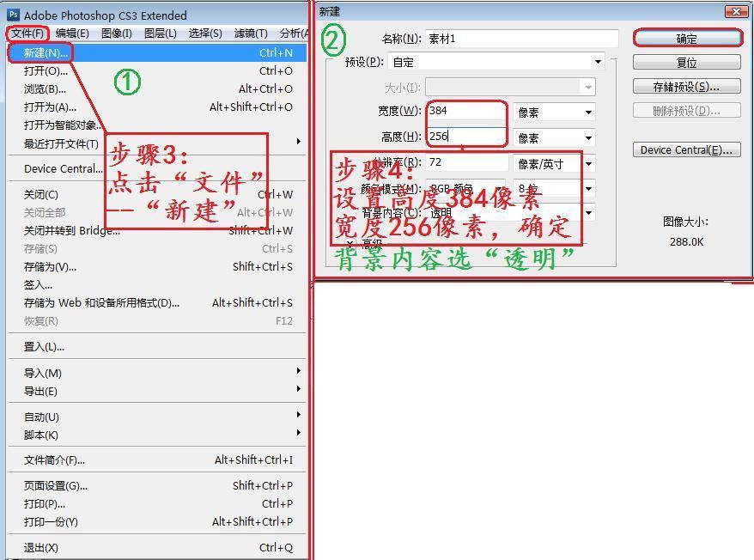754x560 pixels.
Task: Open 文件简介(F)... from the menu
Action: tap(157, 460)
